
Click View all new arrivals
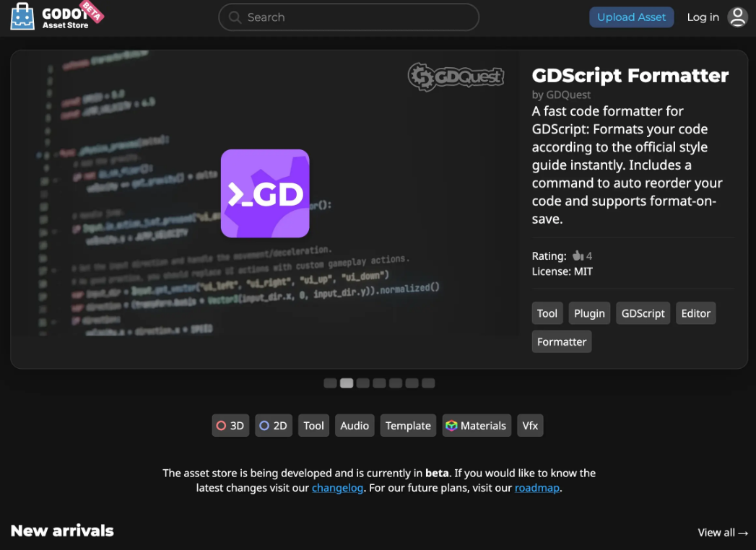(723, 533)
